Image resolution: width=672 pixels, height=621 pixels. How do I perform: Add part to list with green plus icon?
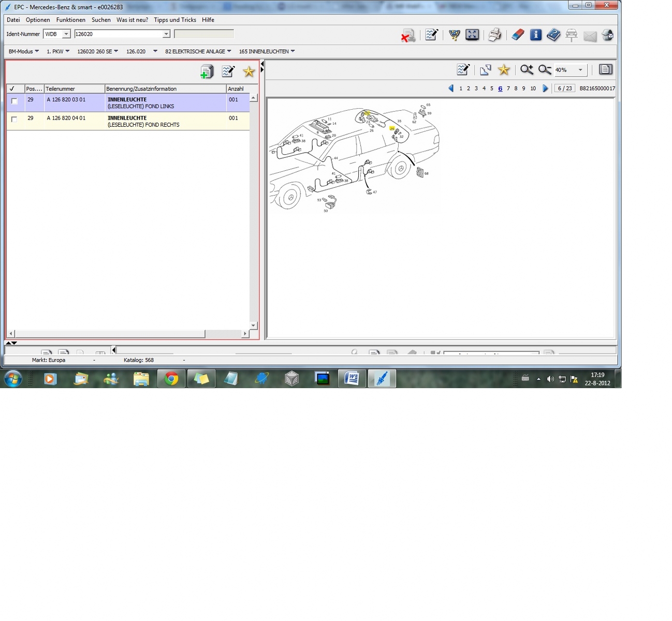[207, 72]
